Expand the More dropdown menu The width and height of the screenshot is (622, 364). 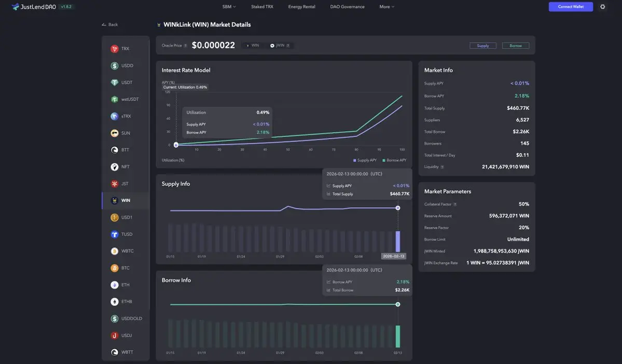(386, 7)
